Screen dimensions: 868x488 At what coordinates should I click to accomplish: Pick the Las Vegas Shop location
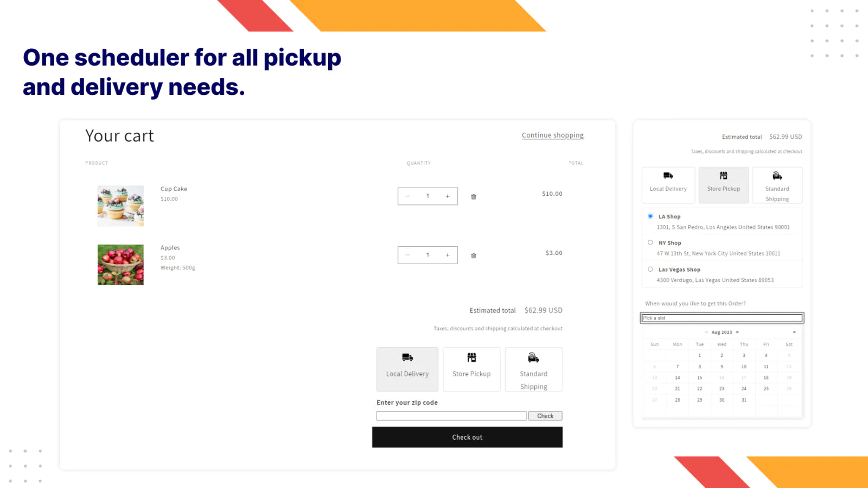650,269
